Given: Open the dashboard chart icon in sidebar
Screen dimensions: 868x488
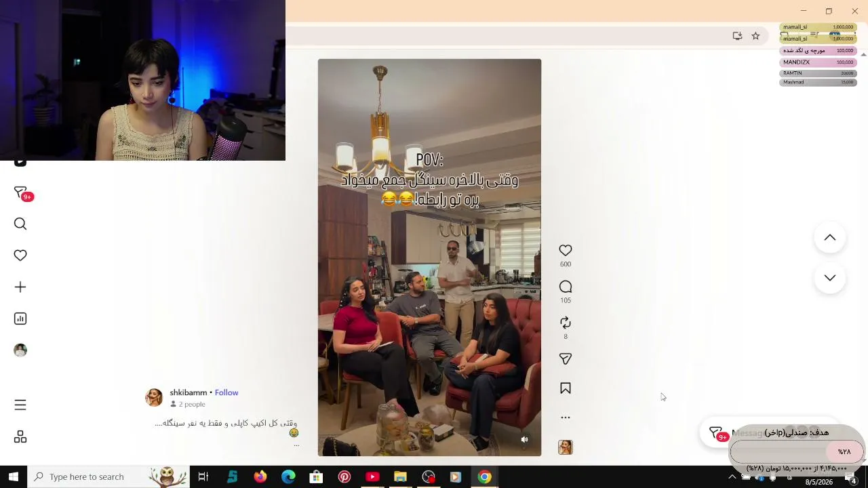Looking at the screenshot, I should click(20, 319).
